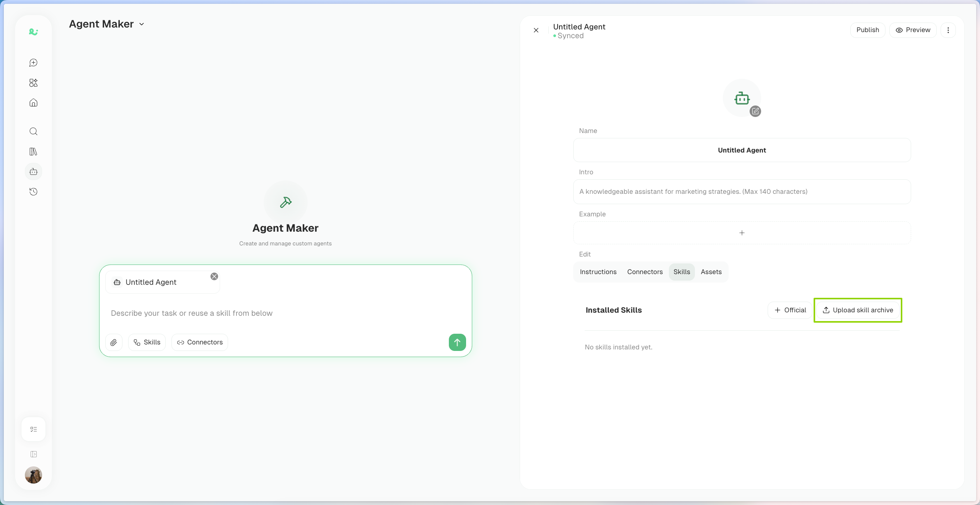The height and width of the screenshot is (505, 980).
Task: Click the Intro text field
Action: tap(742, 192)
